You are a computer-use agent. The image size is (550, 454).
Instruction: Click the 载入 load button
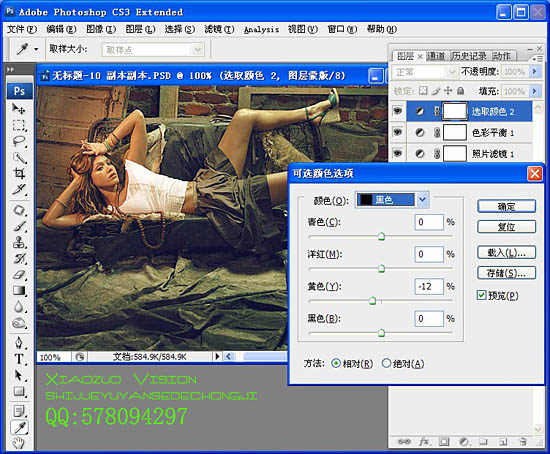[506, 252]
